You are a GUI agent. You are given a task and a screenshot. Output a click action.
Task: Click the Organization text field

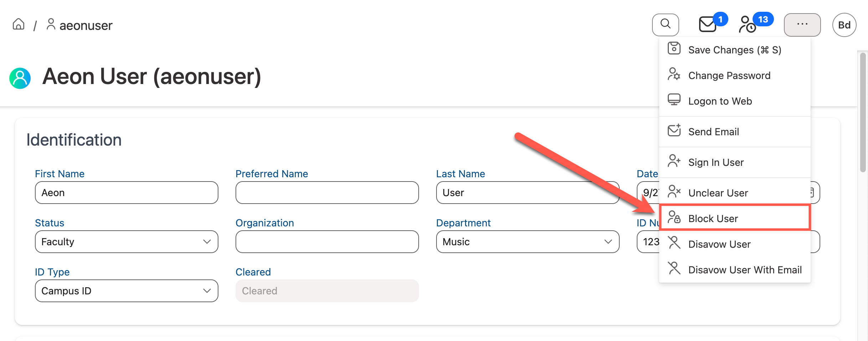pos(327,242)
